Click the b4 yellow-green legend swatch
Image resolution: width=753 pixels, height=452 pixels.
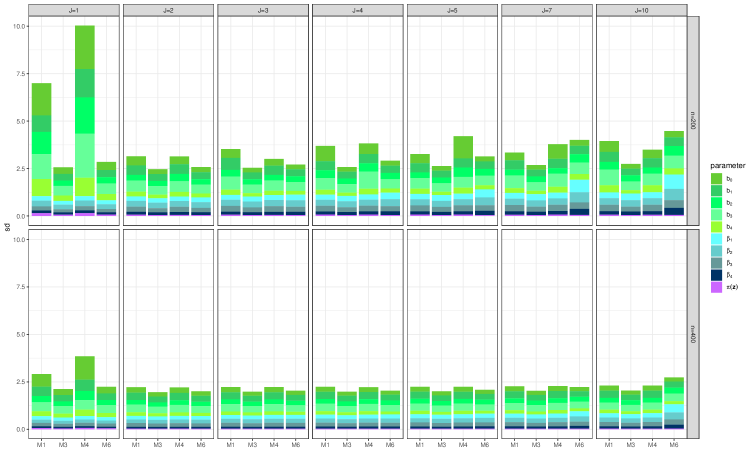pyautogui.click(x=717, y=227)
